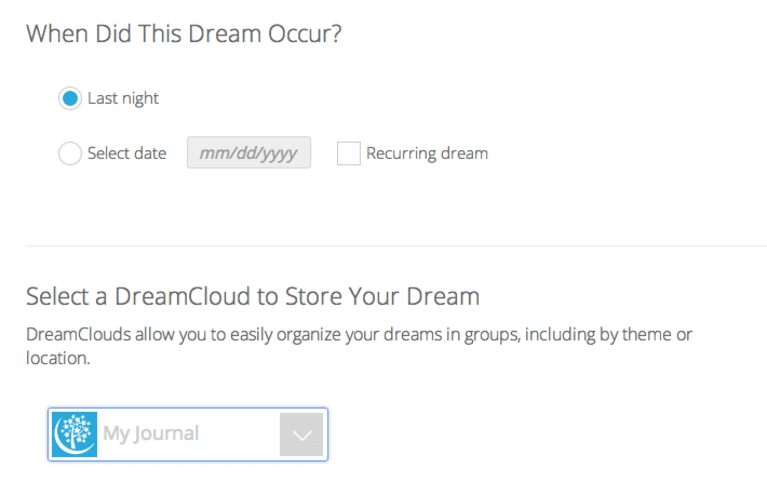Click the 'Select a DreamCloud to Store Your Dream' heading

[253, 296]
